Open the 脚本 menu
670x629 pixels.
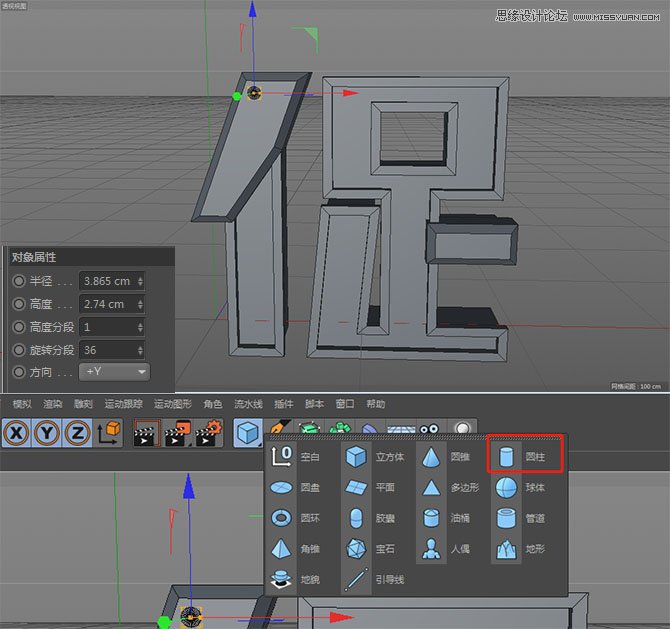[314, 404]
